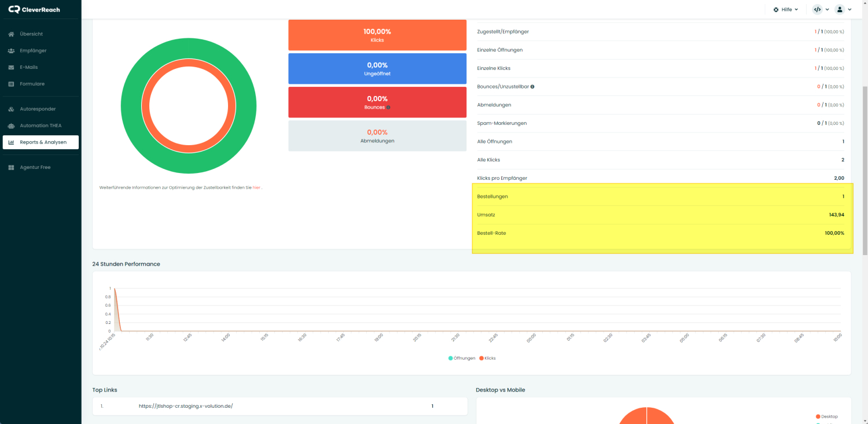Click the info icon beside Bounces/Unzustellbar
This screenshot has height=424, width=868.
coord(532,86)
